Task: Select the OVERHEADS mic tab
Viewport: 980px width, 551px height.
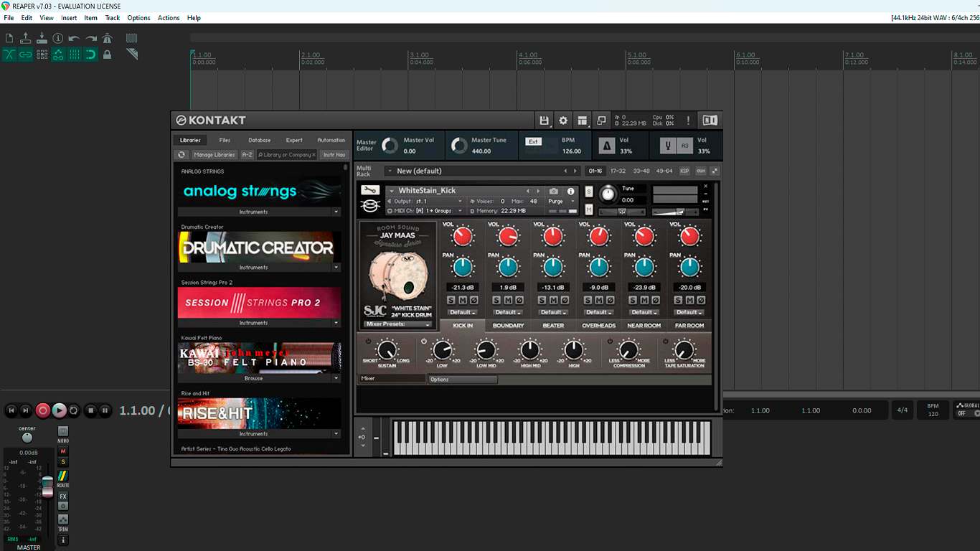Action: coord(599,326)
